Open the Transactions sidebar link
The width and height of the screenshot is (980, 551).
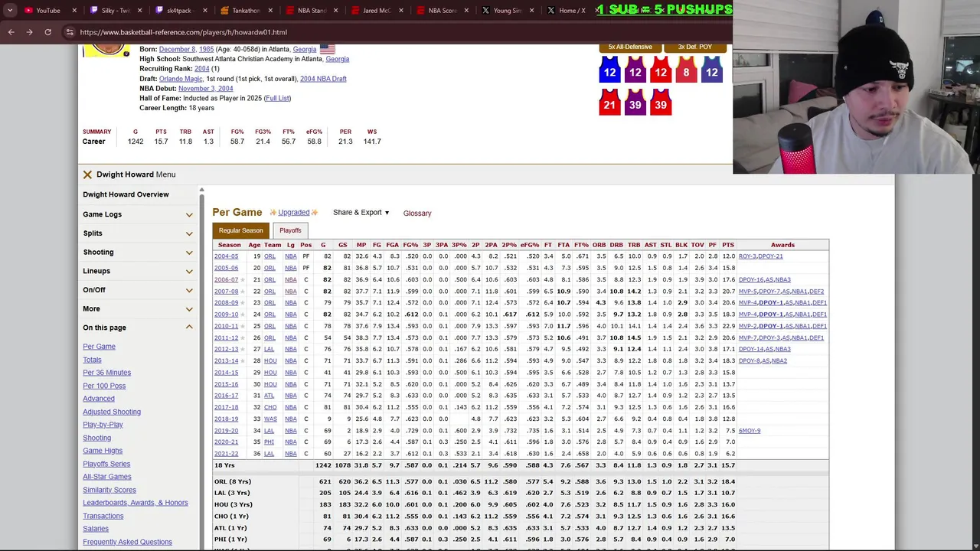(103, 516)
